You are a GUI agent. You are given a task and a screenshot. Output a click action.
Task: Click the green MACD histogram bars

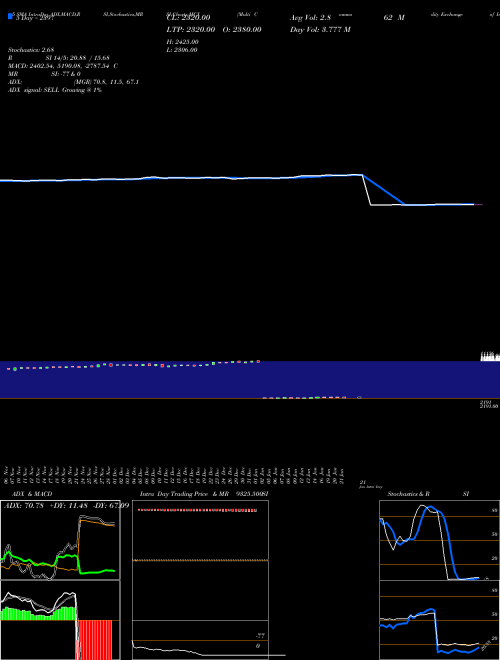(39, 613)
